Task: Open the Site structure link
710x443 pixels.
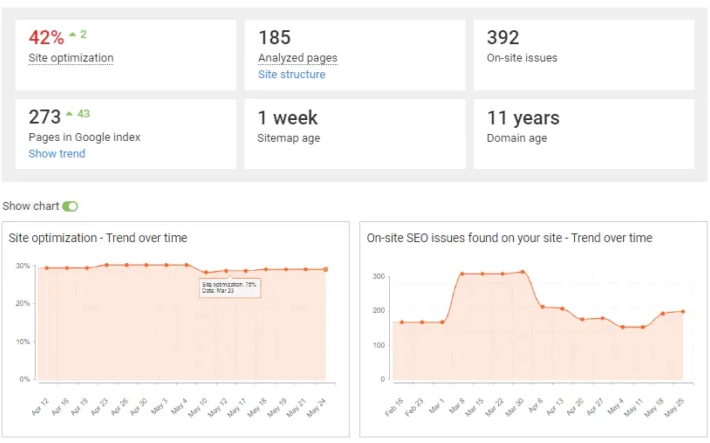Action: 291,74
